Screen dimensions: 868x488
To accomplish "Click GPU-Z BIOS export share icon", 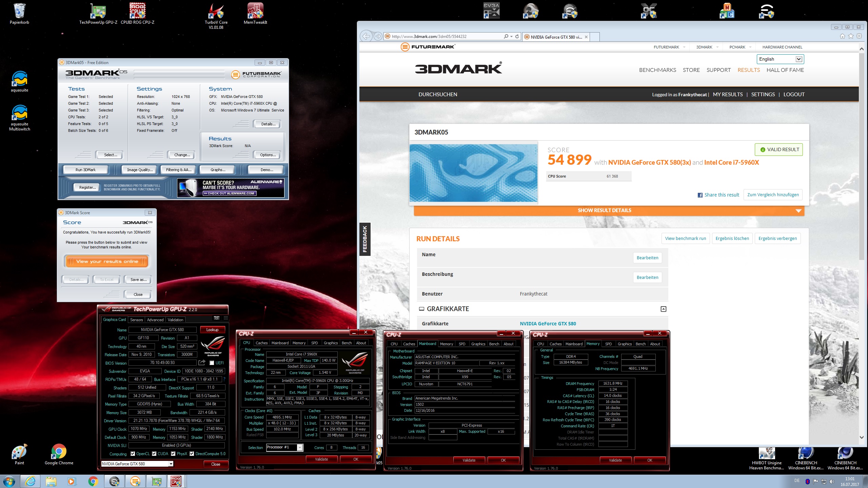I will [x=202, y=363].
